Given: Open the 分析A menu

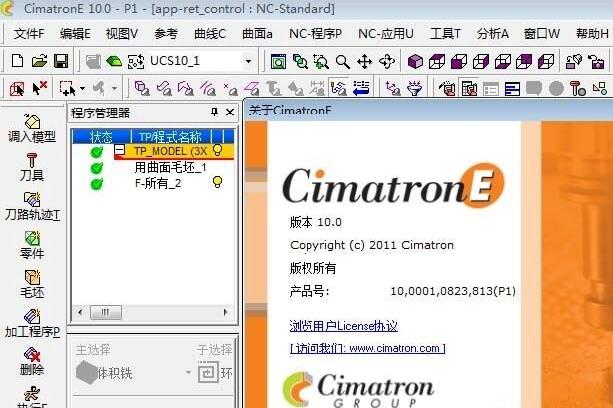Looking at the screenshot, I should (493, 34).
